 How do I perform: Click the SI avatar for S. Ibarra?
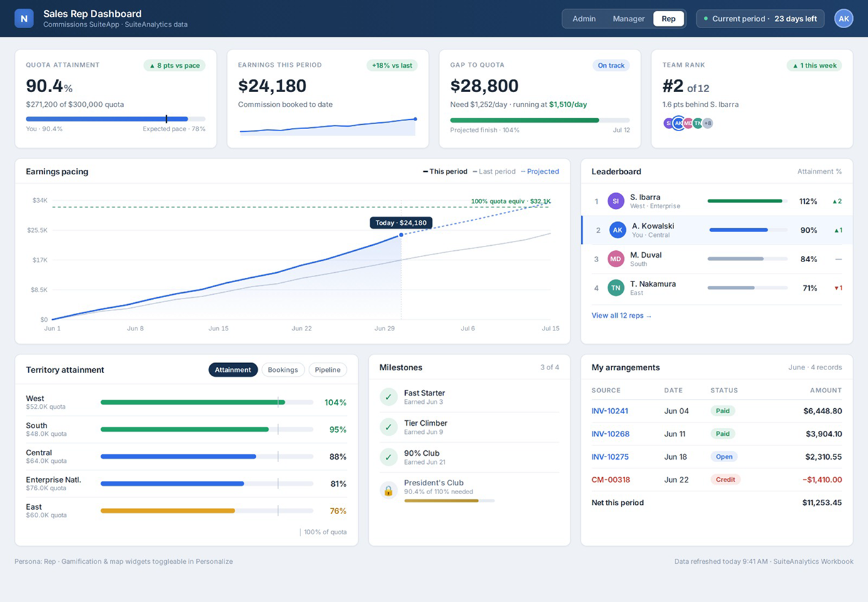click(x=616, y=201)
